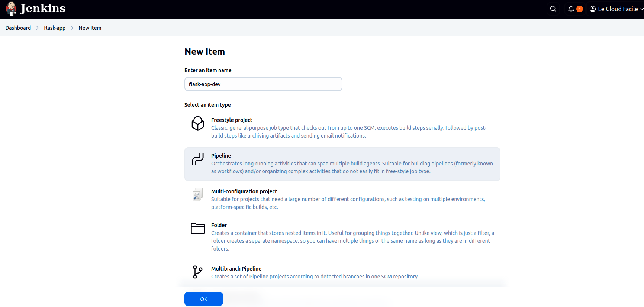
Task: Open notifications bell icon
Action: pos(571,9)
